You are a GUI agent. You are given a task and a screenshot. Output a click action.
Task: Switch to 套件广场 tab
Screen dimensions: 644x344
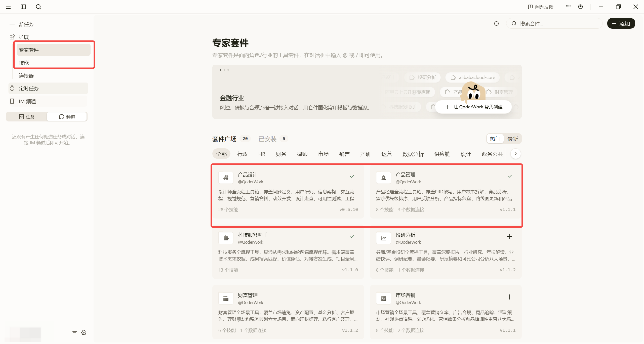coord(231,139)
